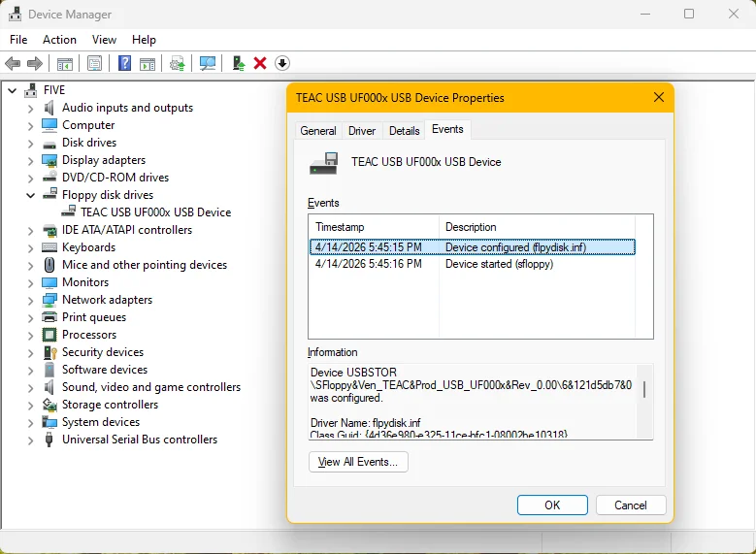The image size is (756, 554).
Task: Expand the Disk drives category
Action: coord(30,144)
